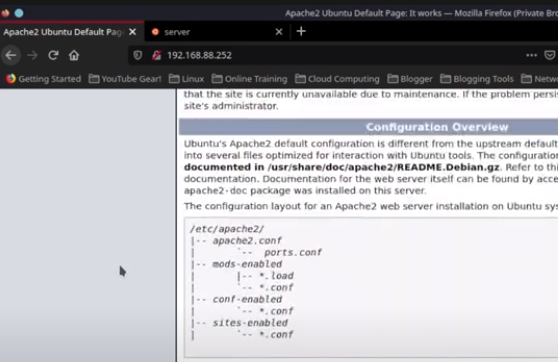Image resolution: width=558 pixels, height=362 pixels.
Task: Open the Blogger bookmark folder
Action: pos(410,79)
